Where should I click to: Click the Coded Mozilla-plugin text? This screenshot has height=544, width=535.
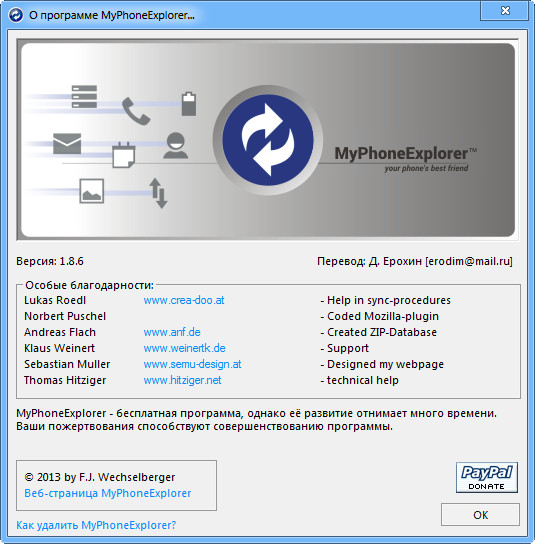coord(380,316)
